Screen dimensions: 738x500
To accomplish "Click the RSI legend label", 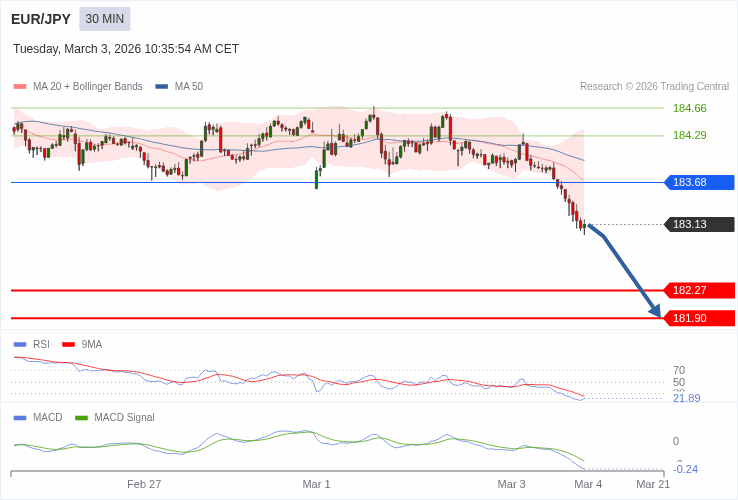I will (x=41, y=345).
